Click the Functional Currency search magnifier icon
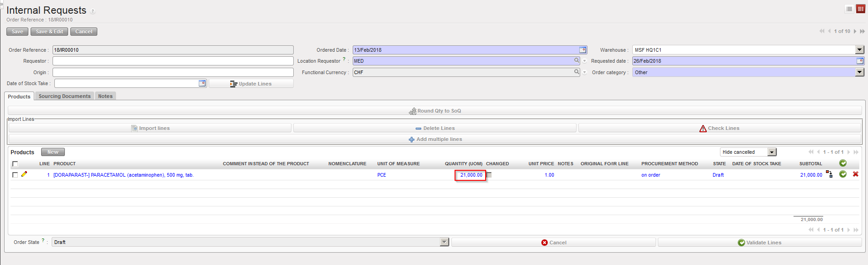Screen dimensions: 868x265 click(x=577, y=72)
